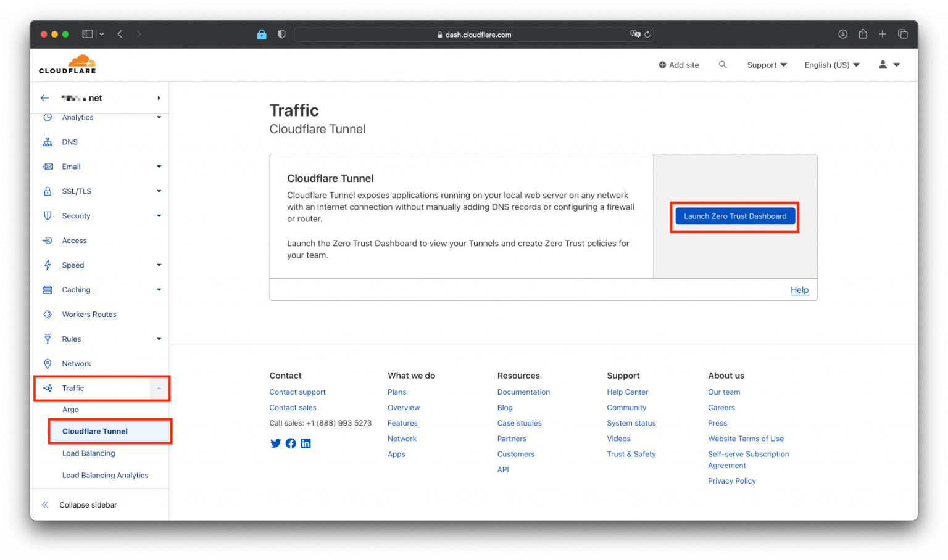Click Launch Zero Trust Dashboard
This screenshot has height=560, width=948.
point(734,216)
